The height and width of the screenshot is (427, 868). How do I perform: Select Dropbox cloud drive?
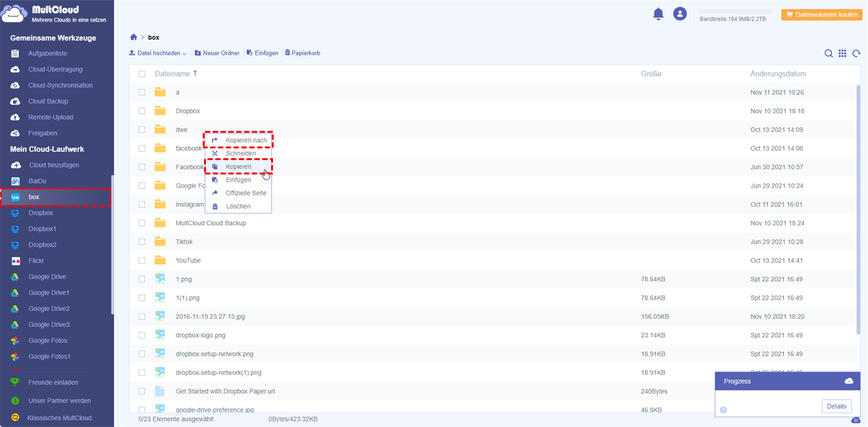40,213
